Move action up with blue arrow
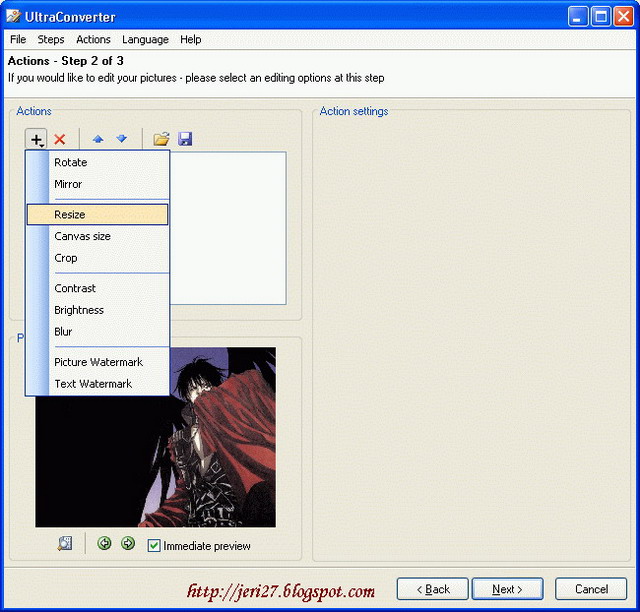This screenshot has height=612, width=640. tap(98, 139)
